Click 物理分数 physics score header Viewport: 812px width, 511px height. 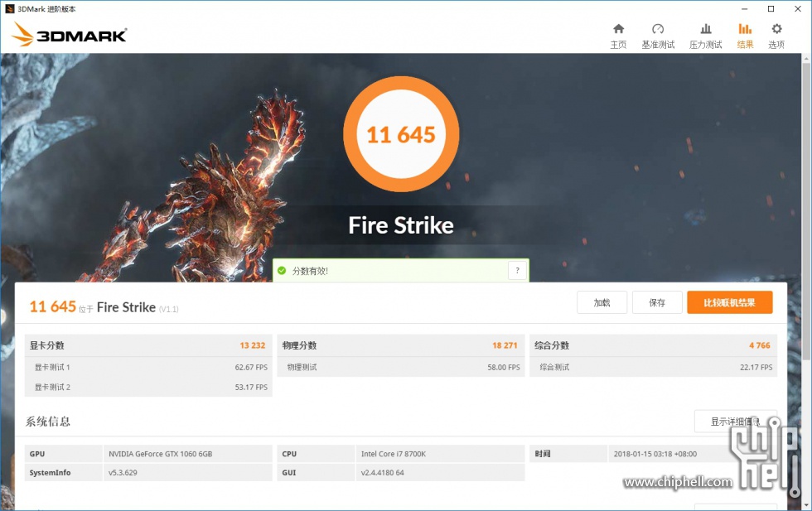click(x=299, y=345)
